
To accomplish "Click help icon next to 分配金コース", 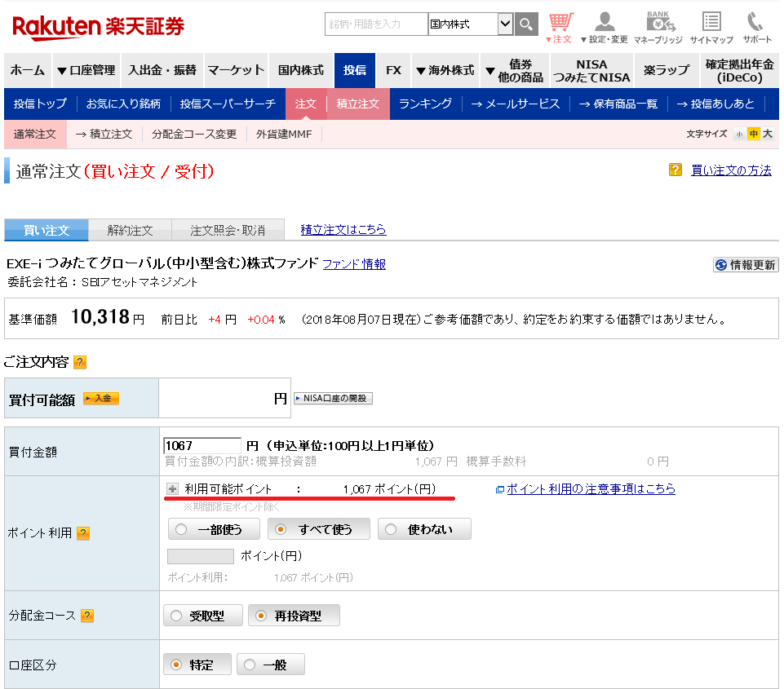I will pos(87,616).
